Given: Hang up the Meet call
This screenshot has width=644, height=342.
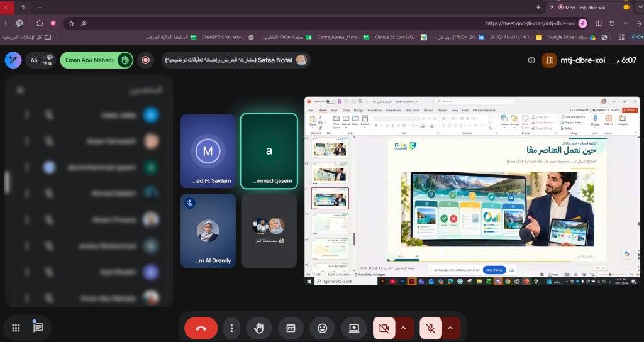Looking at the screenshot, I should (201, 328).
